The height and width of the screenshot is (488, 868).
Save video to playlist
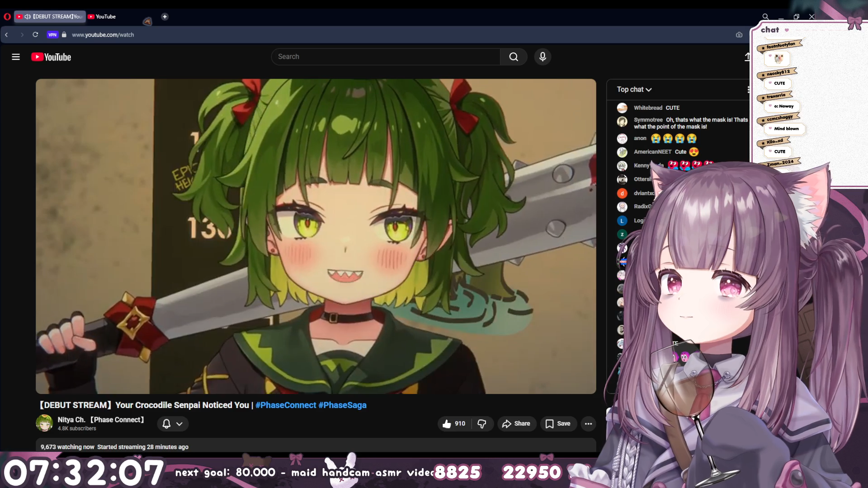click(558, 424)
